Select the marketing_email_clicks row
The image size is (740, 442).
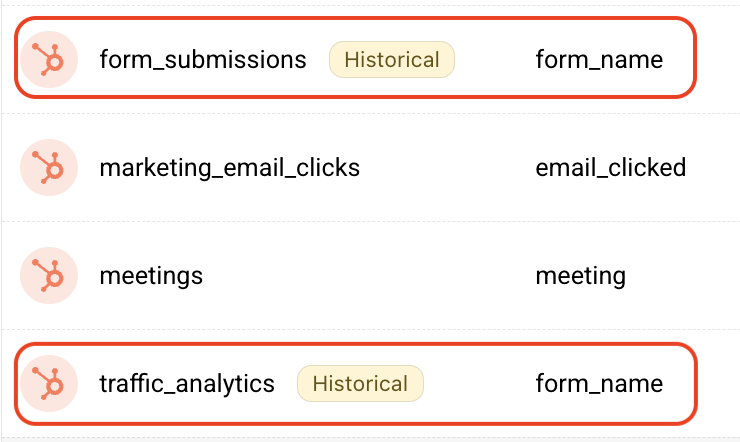[x=370, y=167]
